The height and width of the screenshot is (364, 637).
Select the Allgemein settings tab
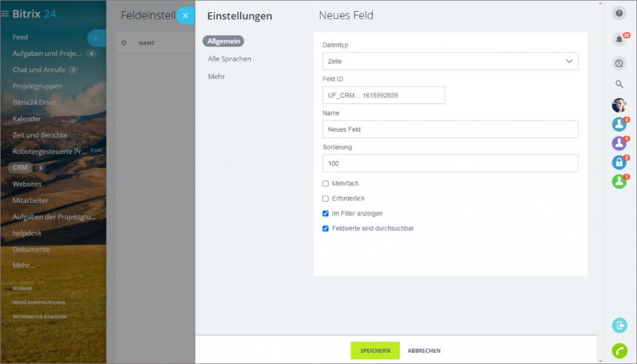224,41
